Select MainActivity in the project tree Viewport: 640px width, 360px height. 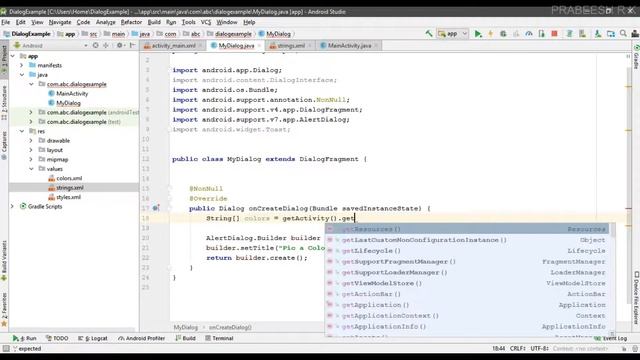[x=72, y=93]
